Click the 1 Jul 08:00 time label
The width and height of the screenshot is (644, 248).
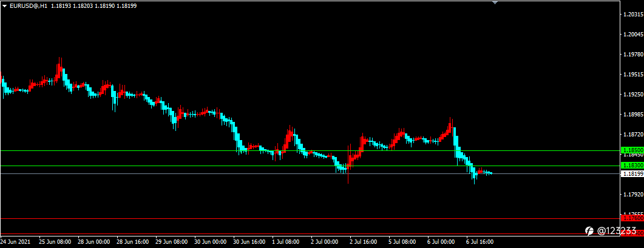(x=286, y=242)
